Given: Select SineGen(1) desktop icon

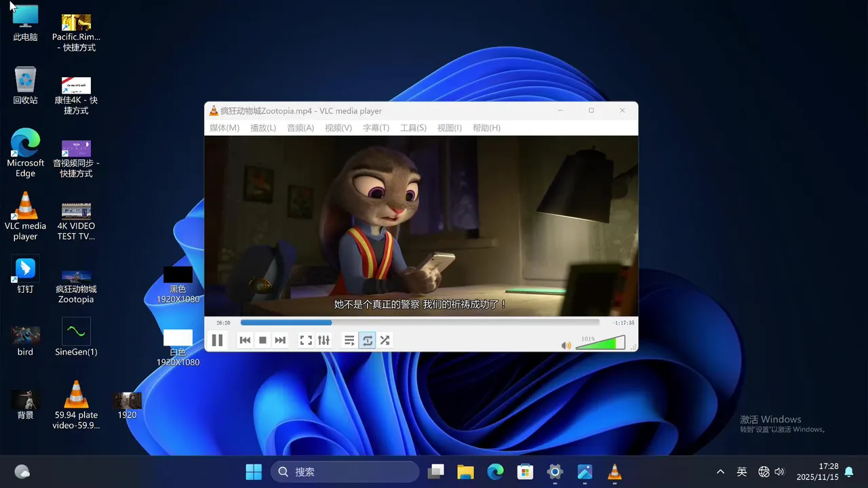Looking at the screenshot, I should pyautogui.click(x=76, y=337).
